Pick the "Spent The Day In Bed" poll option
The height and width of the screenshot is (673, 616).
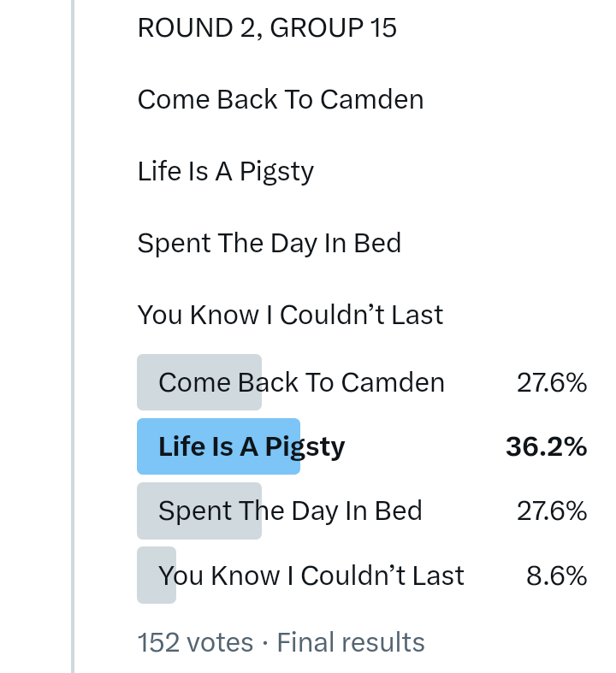click(x=290, y=511)
